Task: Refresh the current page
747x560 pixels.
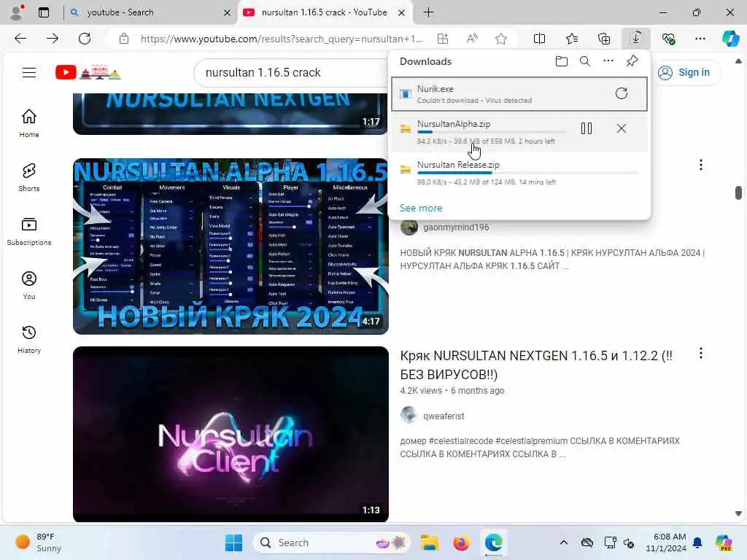Action: point(85,39)
